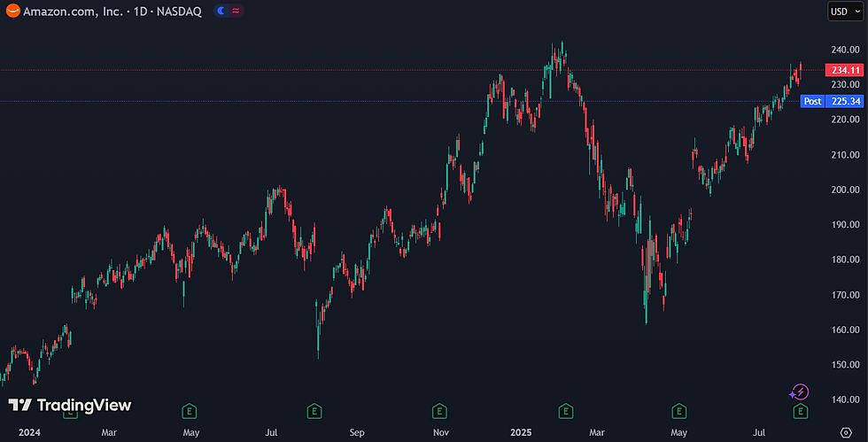Image resolution: width=868 pixels, height=442 pixels.
Task: Click the blue Post label
Action: (813, 101)
